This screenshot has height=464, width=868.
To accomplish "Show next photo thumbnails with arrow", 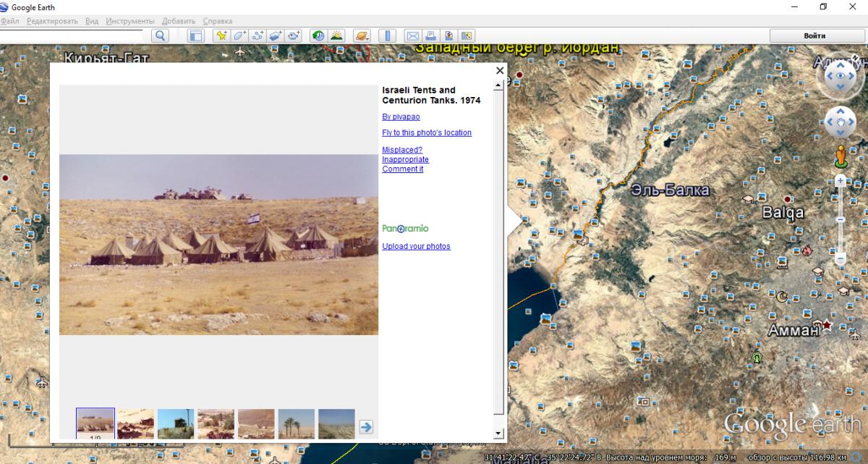I will point(366,426).
